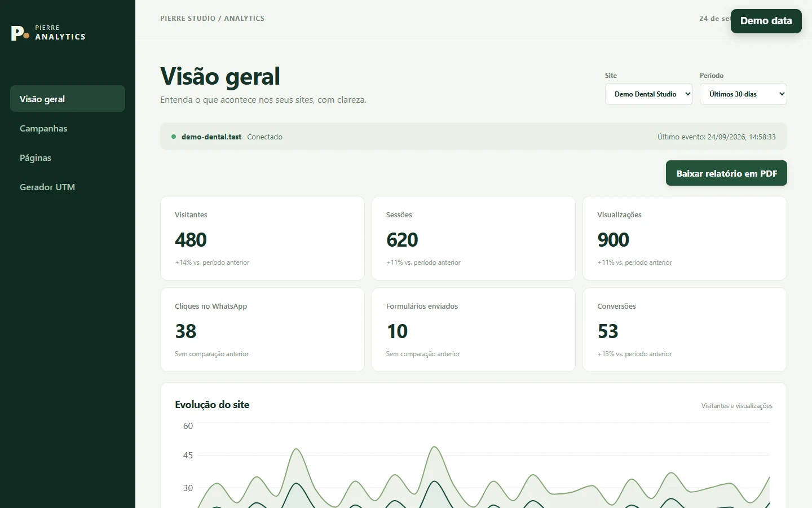The image size is (812, 508).
Task: Click the PIERRE STUDIO / ANALYTICS breadcrumb
Action: pyautogui.click(x=212, y=19)
